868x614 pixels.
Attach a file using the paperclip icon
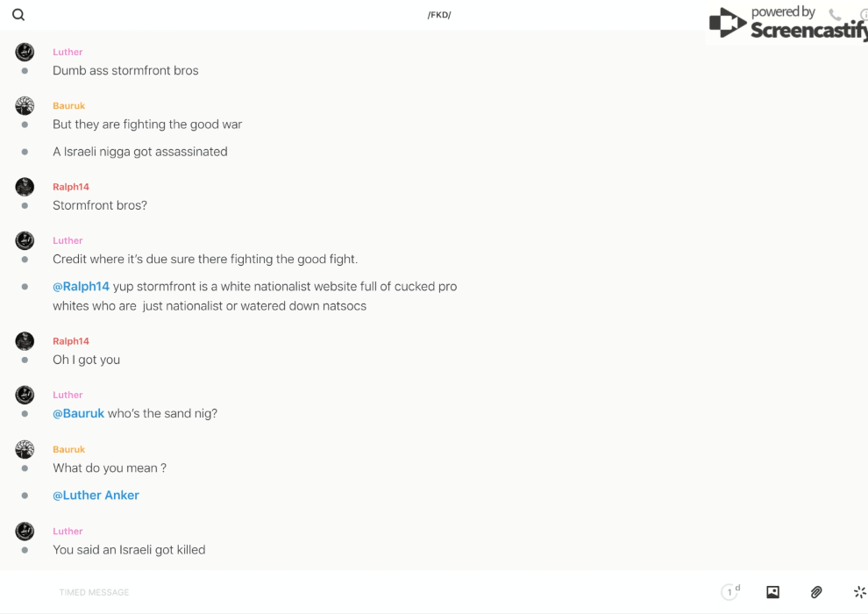coord(816,592)
